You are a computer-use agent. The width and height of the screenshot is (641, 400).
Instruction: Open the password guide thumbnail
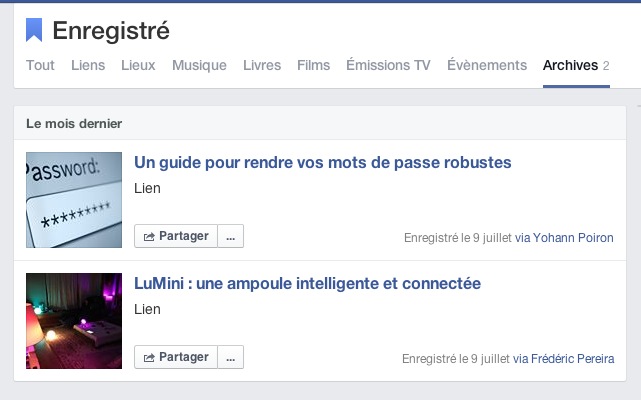[74, 200]
